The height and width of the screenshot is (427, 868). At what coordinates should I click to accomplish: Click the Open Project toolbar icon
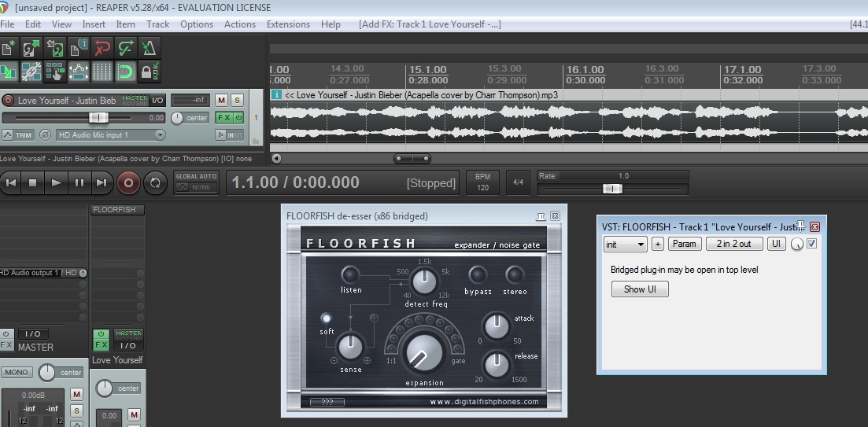tap(31, 48)
